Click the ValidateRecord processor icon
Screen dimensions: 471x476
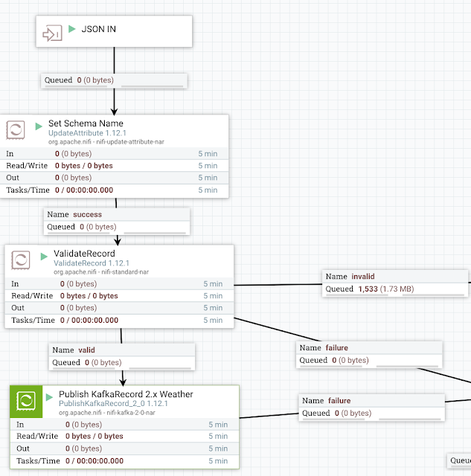click(x=22, y=261)
